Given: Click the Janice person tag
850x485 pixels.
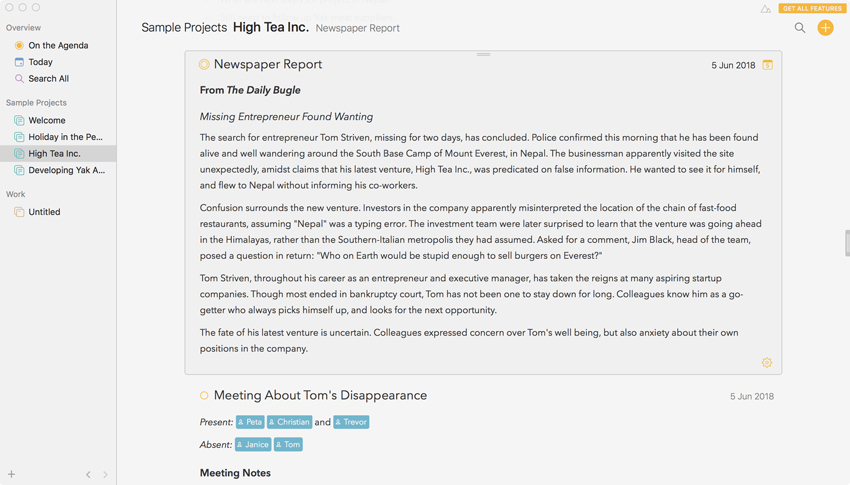Looking at the screenshot, I should click(253, 444).
